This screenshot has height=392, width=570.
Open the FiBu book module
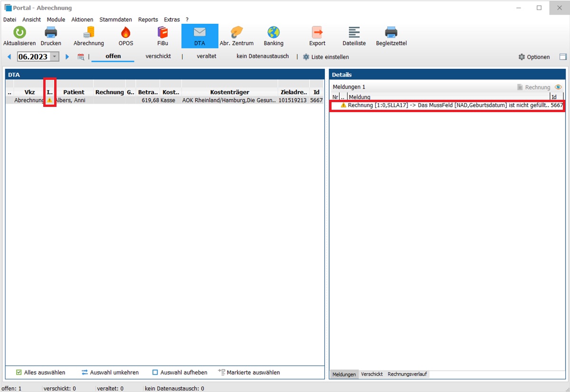(x=163, y=32)
